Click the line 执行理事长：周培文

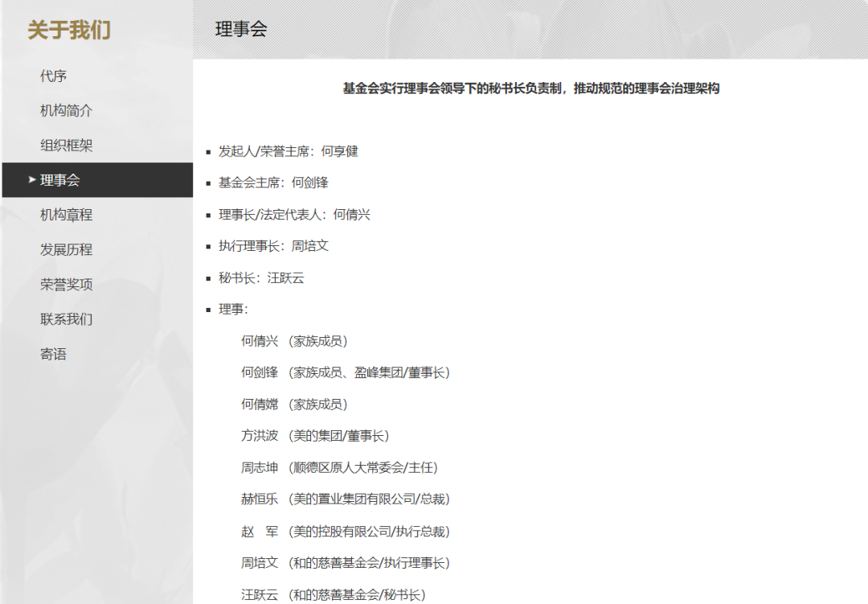tap(273, 246)
